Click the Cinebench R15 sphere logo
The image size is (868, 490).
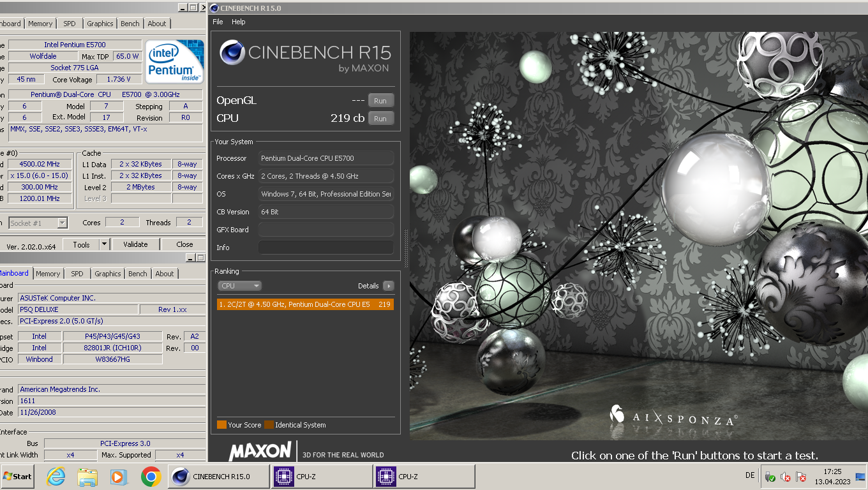click(232, 53)
